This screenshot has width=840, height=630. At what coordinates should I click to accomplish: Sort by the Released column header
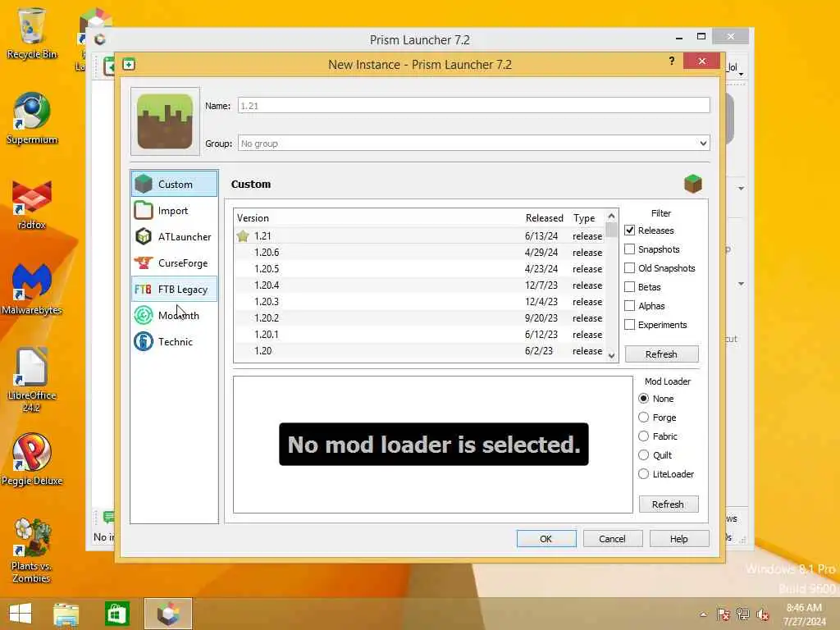pyautogui.click(x=545, y=218)
